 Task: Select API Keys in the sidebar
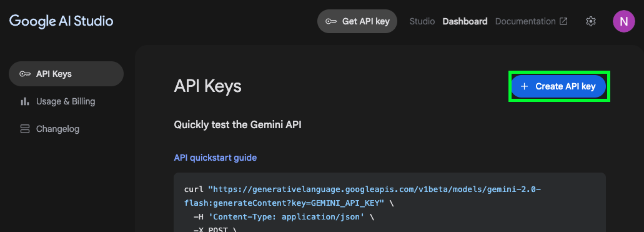pyautogui.click(x=66, y=74)
